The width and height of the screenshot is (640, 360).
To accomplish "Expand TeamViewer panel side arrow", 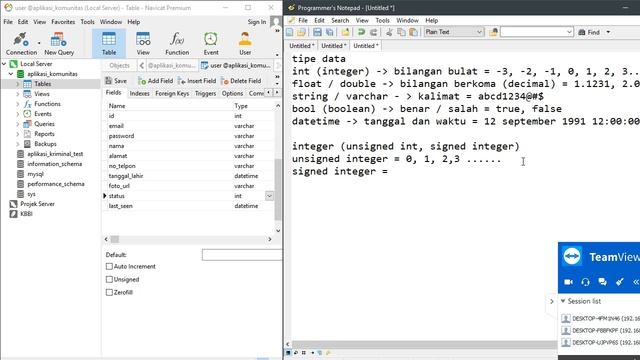I will (x=552, y=302).
